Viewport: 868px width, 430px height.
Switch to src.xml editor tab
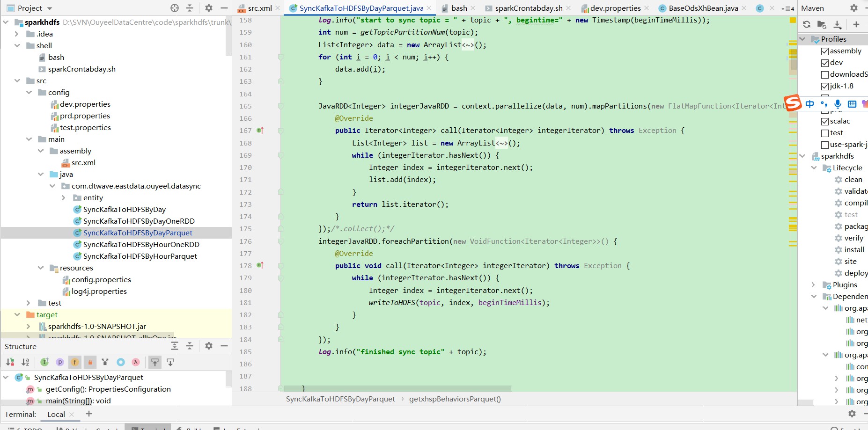(x=260, y=8)
